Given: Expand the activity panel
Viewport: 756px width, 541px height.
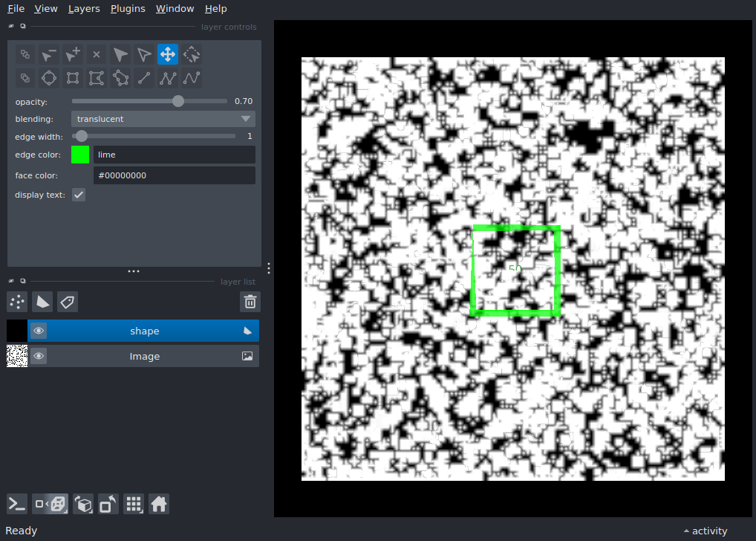Looking at the screenshot, I should coord(705,531).
